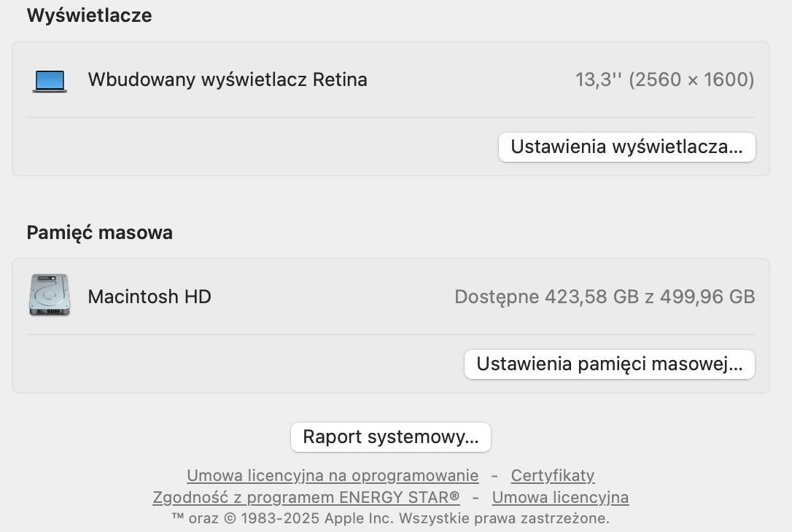Open the Zgodność z programem ENERGY STAR link

coord(306,497)
